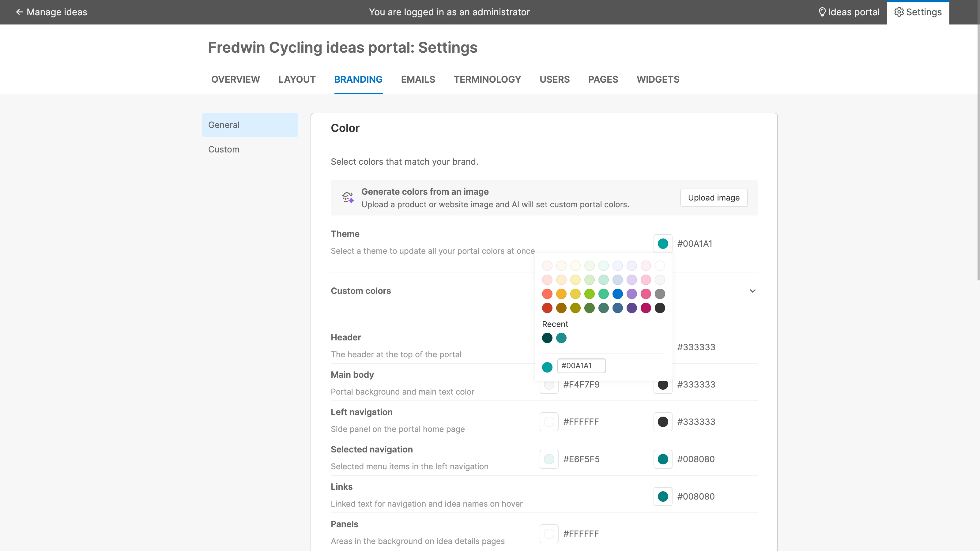
Task: Pick the light blue swatch in second row
Action: point(617,280)
